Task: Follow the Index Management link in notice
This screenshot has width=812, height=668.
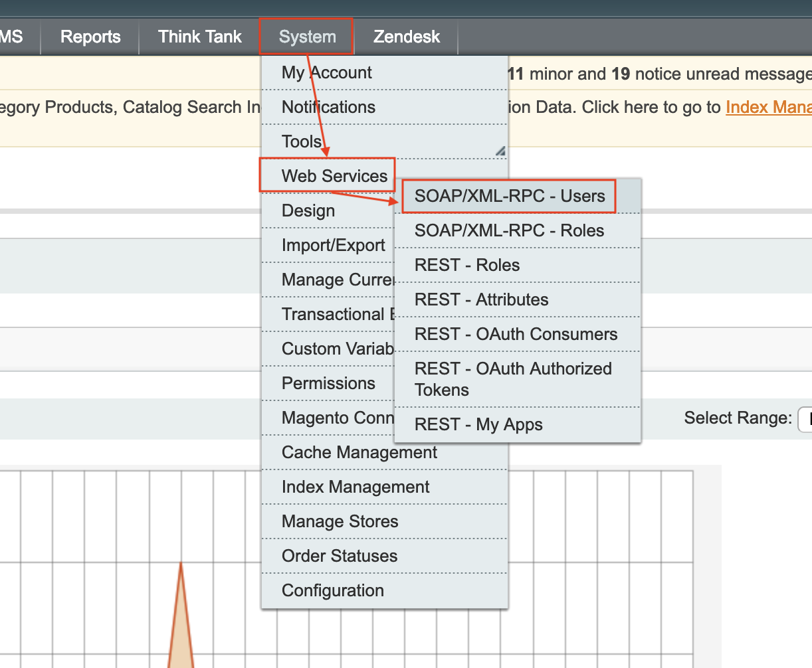Action: (x=769, y=107)
